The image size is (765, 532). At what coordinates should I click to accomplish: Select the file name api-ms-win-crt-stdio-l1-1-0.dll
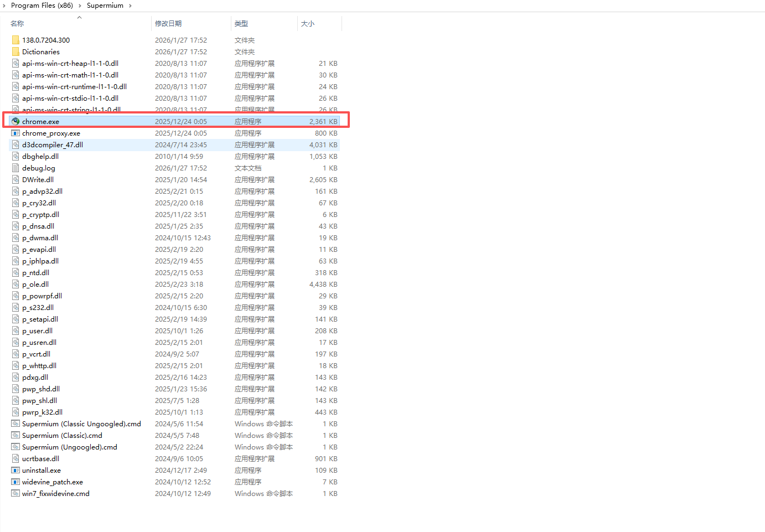click(70, 98)
